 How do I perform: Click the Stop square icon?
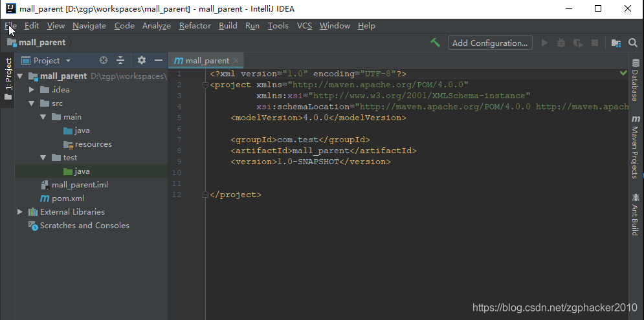tap(594, 43)
